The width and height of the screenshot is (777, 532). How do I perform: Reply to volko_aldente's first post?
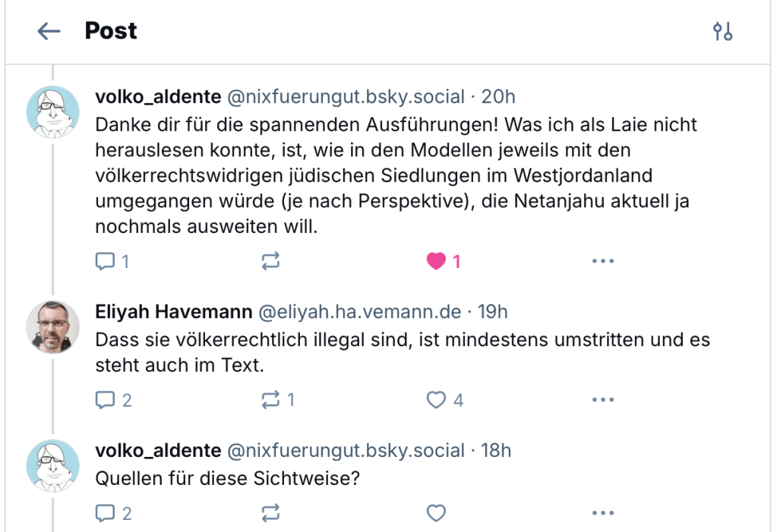pos(105,260)
